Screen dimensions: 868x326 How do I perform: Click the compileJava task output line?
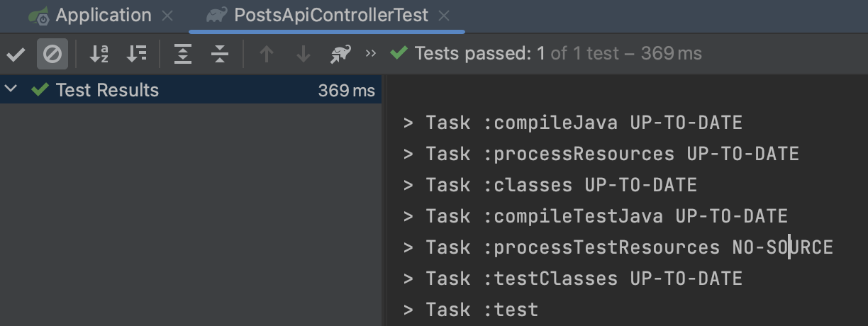click(x=572, y=123)
